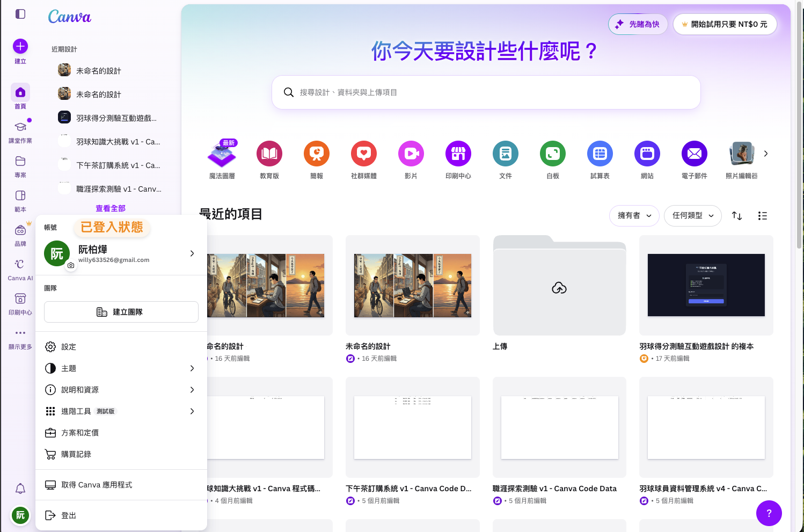Expand 主題 theme submenu
This screenshot has width=804, height=532.
coord(121,368)
